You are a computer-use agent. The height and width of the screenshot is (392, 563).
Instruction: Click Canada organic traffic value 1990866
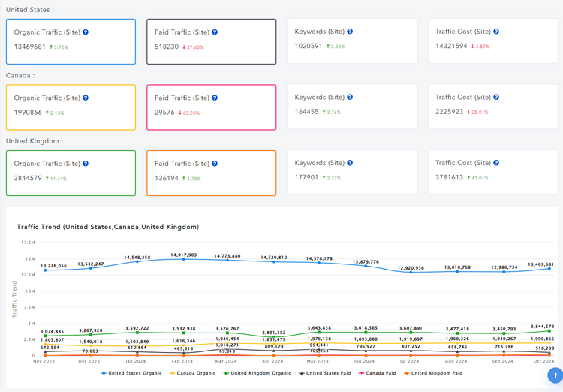(x=28, y=113)
